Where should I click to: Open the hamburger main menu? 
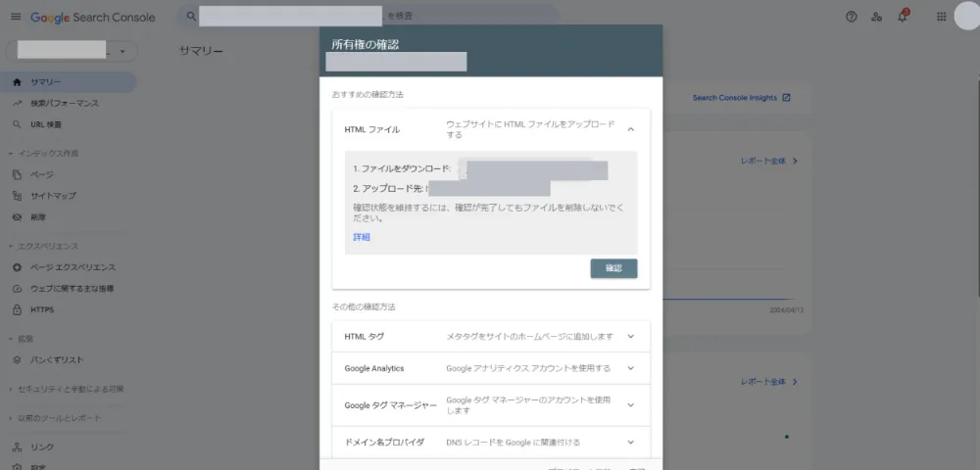coord(16,17)
